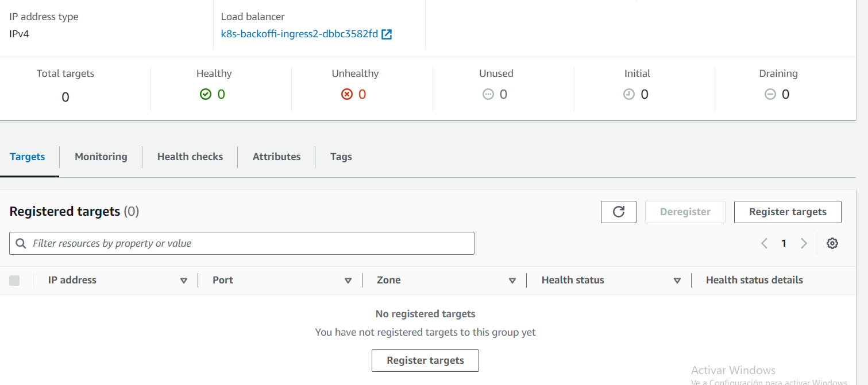This screenshot has height=385, width=868.
Task: Click the next page arrow in pagination
Action: point(804,243)
